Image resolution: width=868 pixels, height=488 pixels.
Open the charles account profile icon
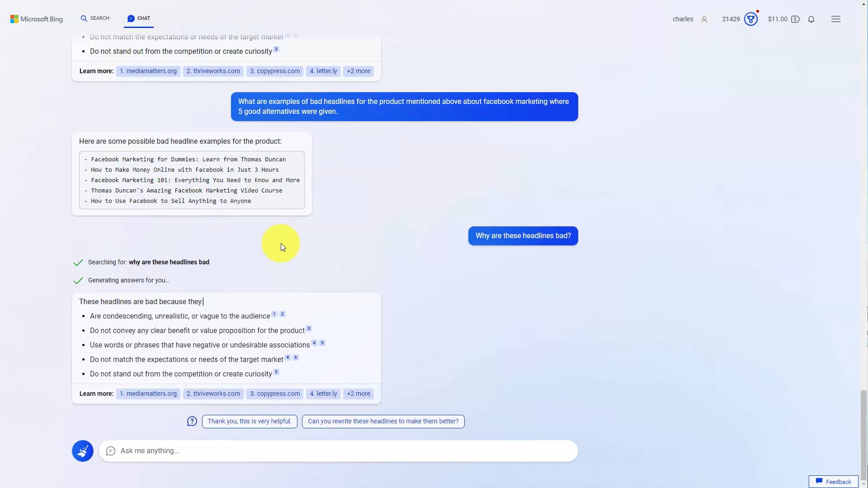704,19
